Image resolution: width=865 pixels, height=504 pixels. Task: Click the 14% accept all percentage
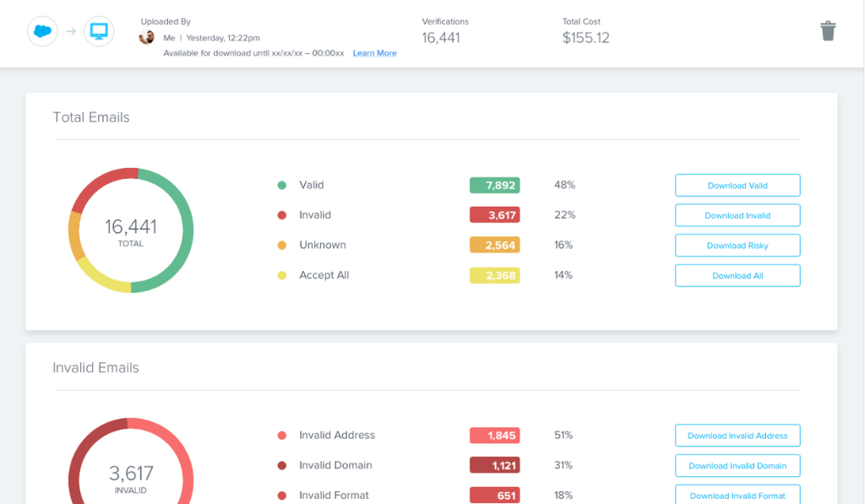(x=563, y=274)
